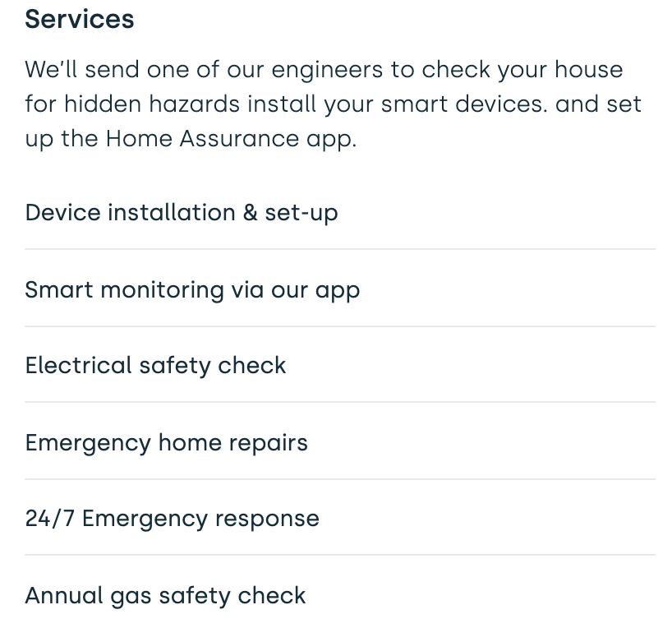672x628 pixels.
Task: Click divider line under Device installation row
Action: pos(340,249)
